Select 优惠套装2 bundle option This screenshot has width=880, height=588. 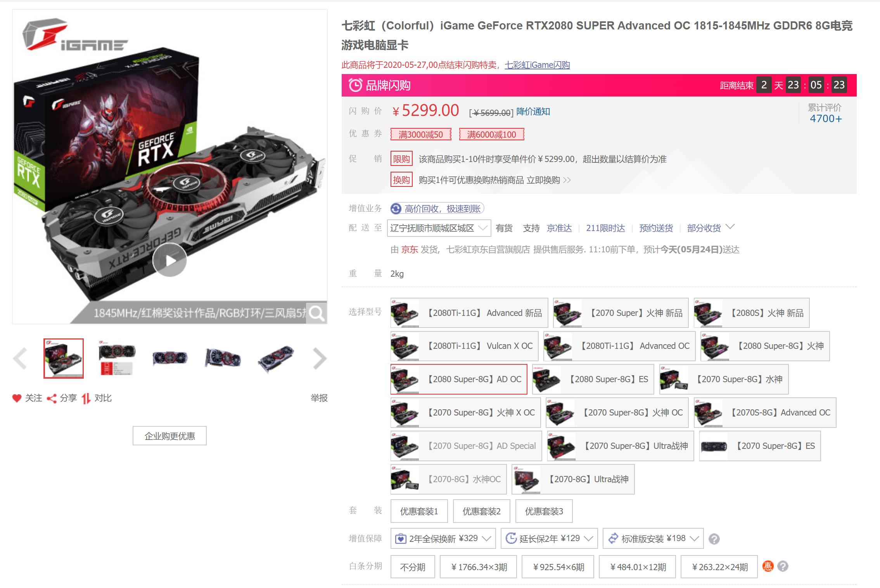[x=481, y=511]
